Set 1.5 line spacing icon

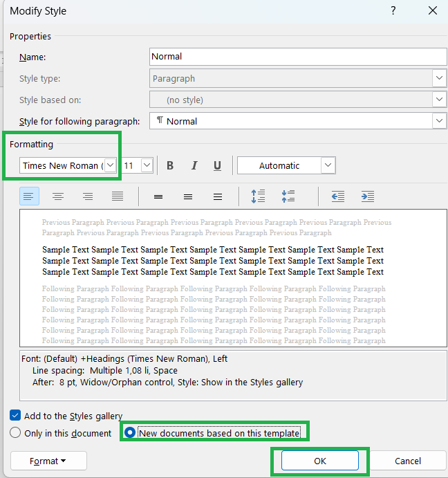pos(188,196)
